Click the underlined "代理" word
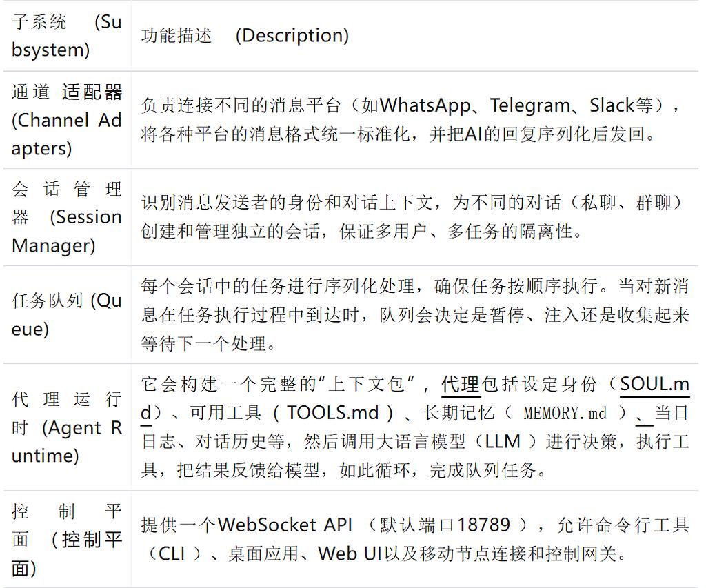The width and height of the screenshot is (706, 588). (461, 385)
